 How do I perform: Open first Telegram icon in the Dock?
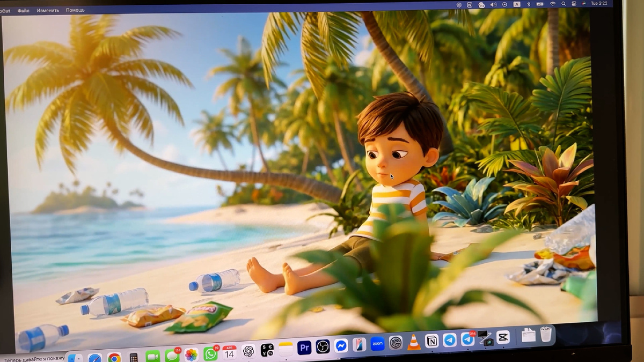point(450,339)
